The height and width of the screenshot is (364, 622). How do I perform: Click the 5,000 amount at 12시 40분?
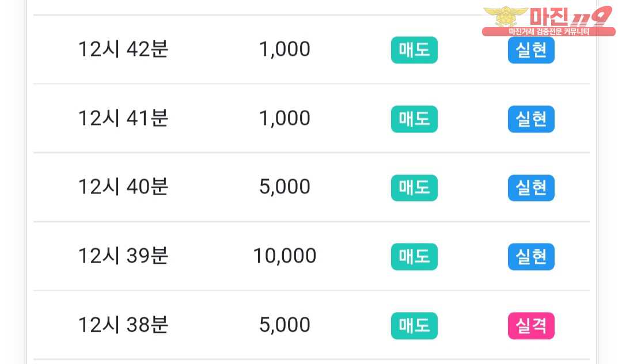click(285, 187)
